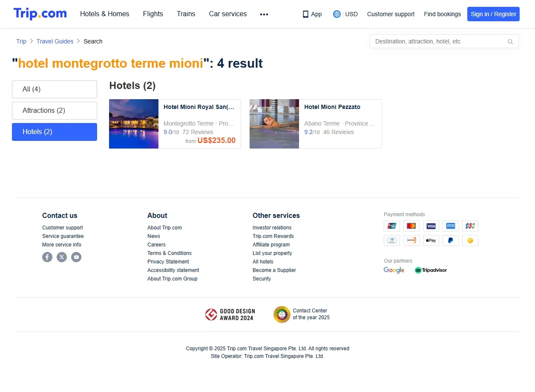Click the 72 Reviews text

point(198,132)
